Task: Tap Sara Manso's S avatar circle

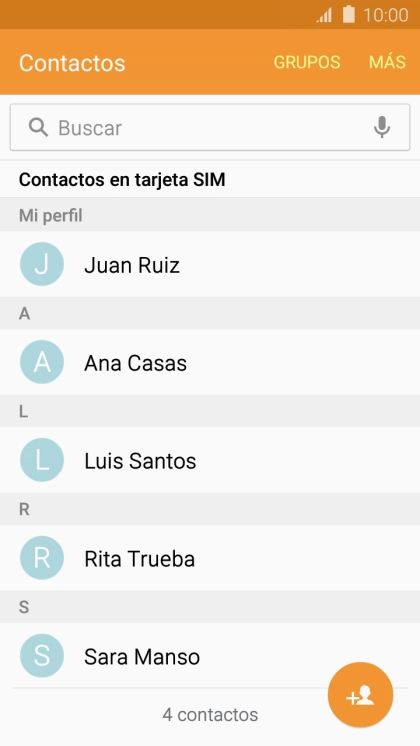Action: pos(42,656)
